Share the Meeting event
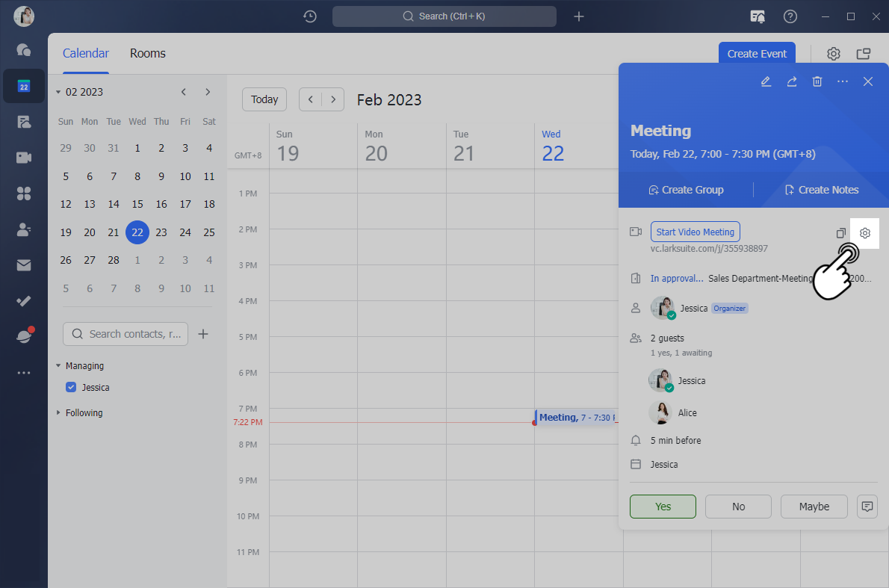889x588 pixels. tap(792, 81)
